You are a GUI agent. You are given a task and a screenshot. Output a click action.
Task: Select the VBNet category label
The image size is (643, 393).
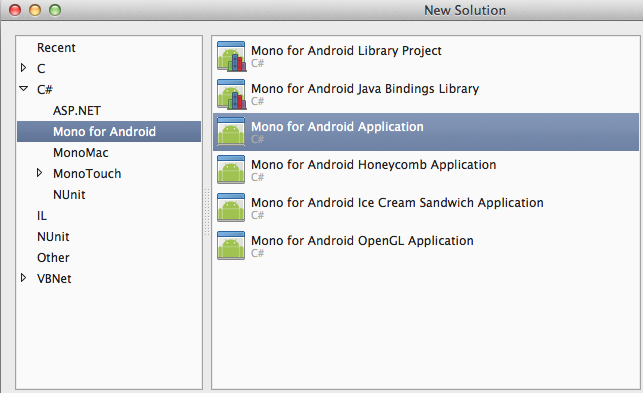pos(54,279)
